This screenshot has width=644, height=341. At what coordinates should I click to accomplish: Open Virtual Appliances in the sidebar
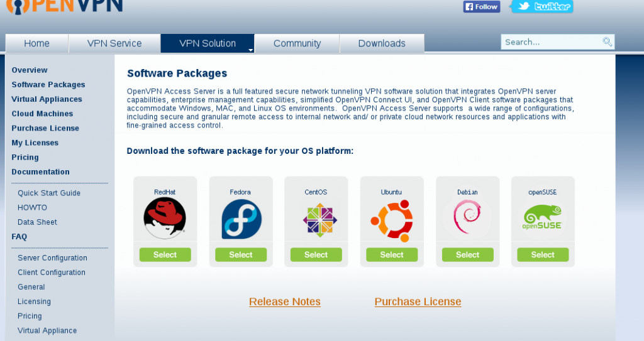(47, 99)
